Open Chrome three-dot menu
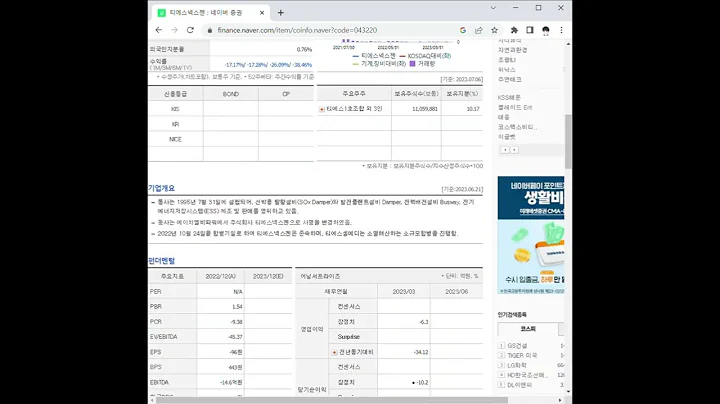This screenshot has width=720, height=404. (x=561, y=30)
